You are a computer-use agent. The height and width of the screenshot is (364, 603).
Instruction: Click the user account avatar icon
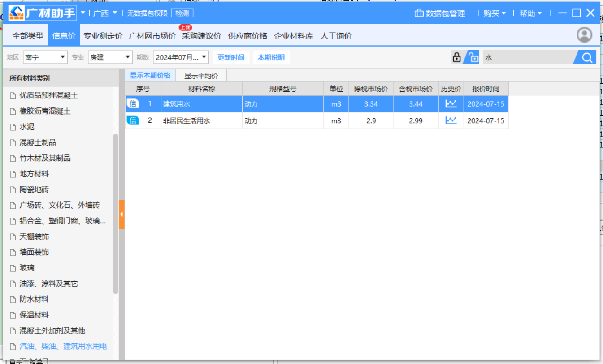(584, 34)
